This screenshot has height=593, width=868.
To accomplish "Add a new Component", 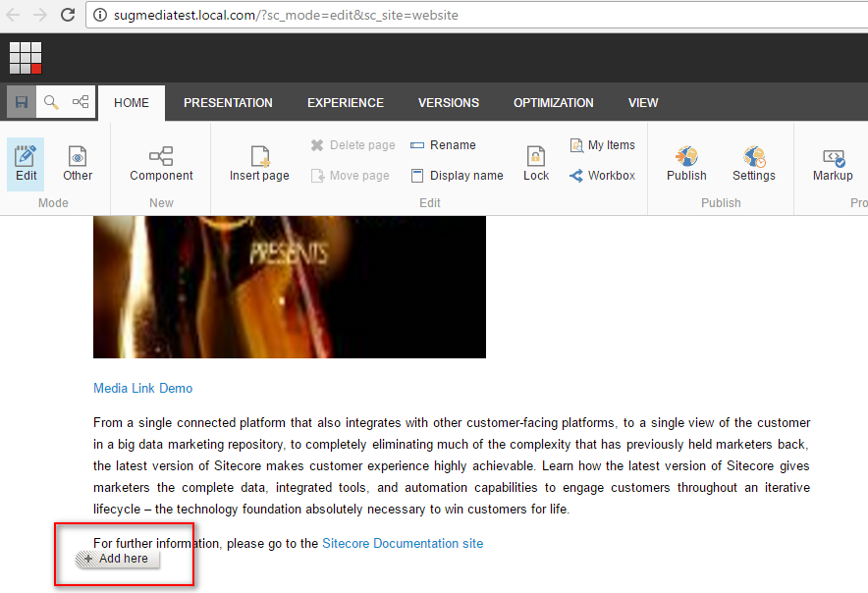I will [161, 164].
